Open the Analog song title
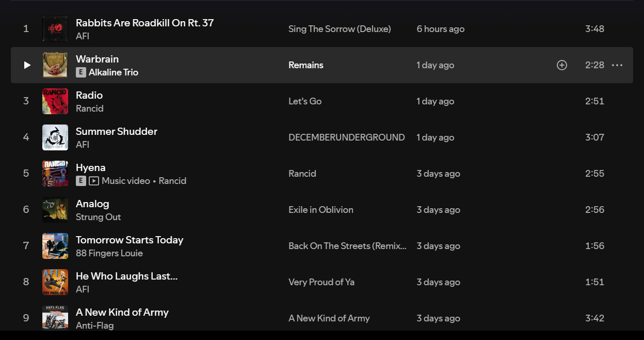The height and width of the screenshot is (340, 644). coord(92,204)
